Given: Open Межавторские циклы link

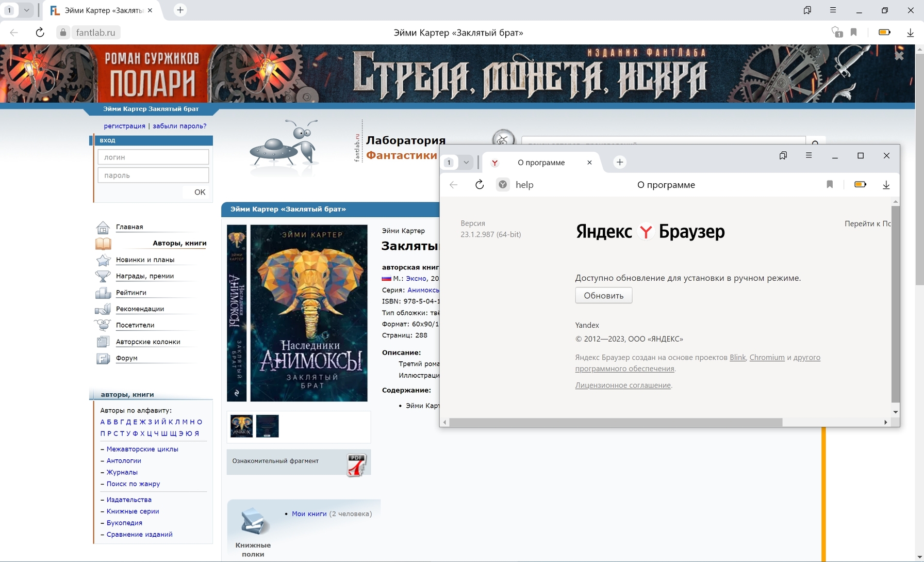Looking at the screenshot, I should pos(142,449).
